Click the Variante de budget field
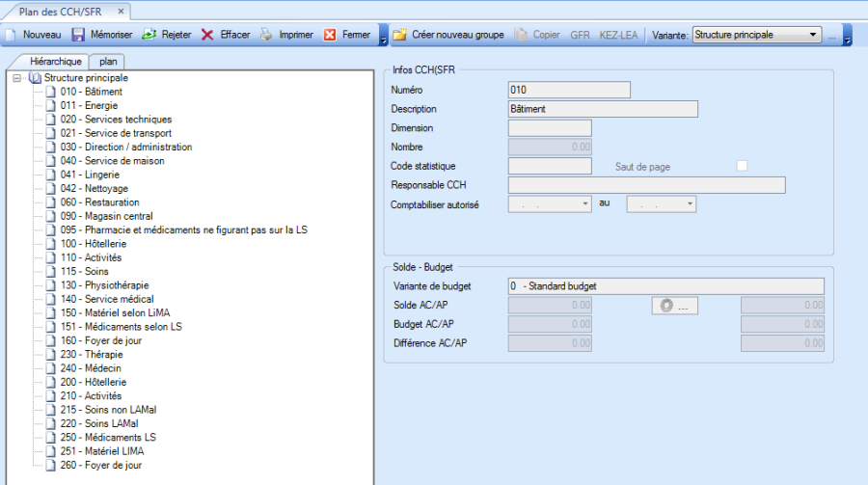This screenshot has width=868, height=485. coord(665,286)
